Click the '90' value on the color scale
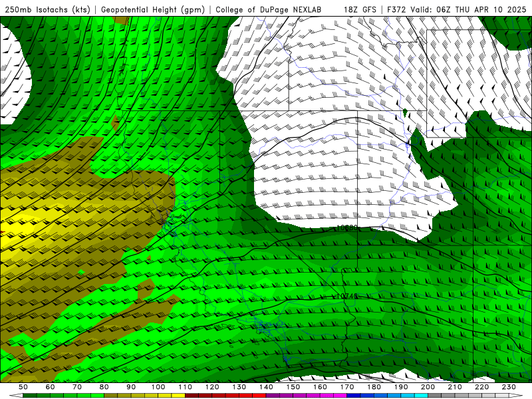532x399 pixels. point(131,387)
